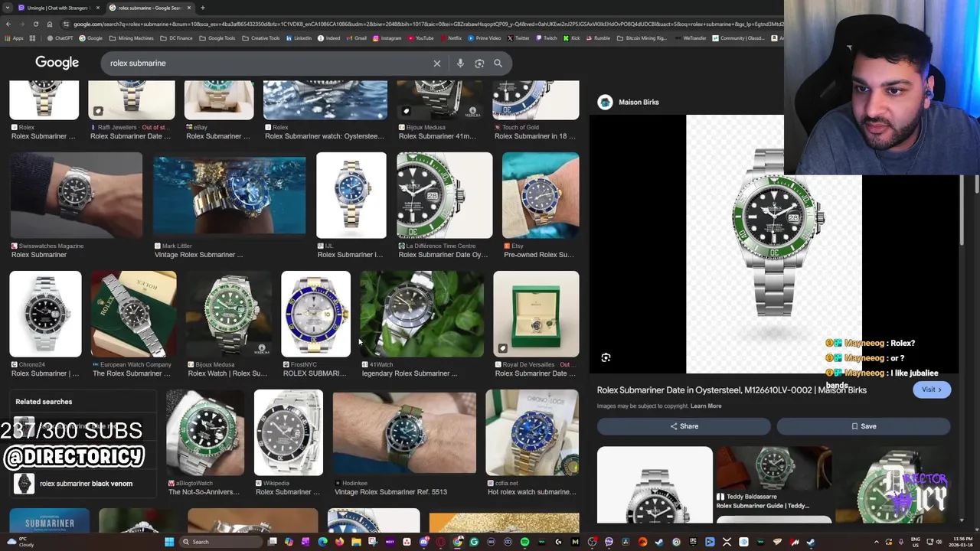Launch Firefox from taskbar
The image size is (980, 551).
coord(339,542)
